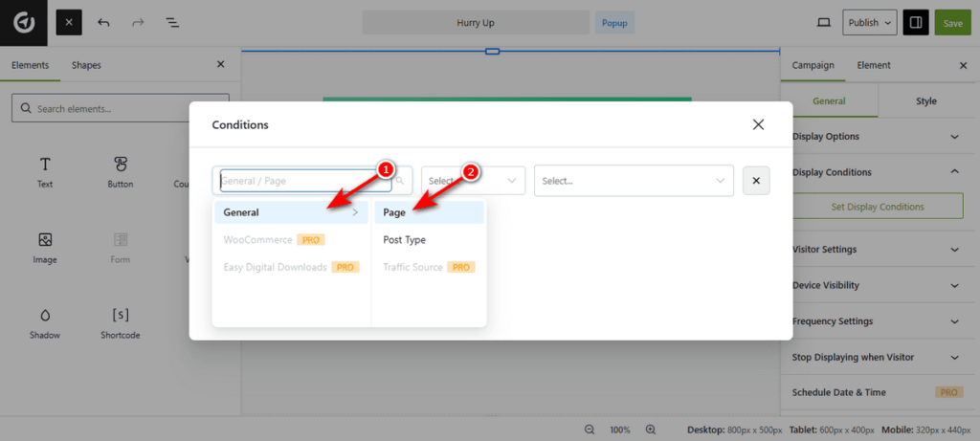
Task: Switch to the Style tab
Action: pyautogui.click(x=925, y=101)
